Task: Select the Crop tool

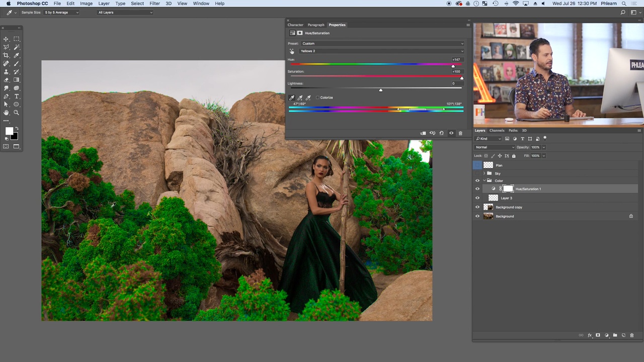Action: [x=6, y=55]
